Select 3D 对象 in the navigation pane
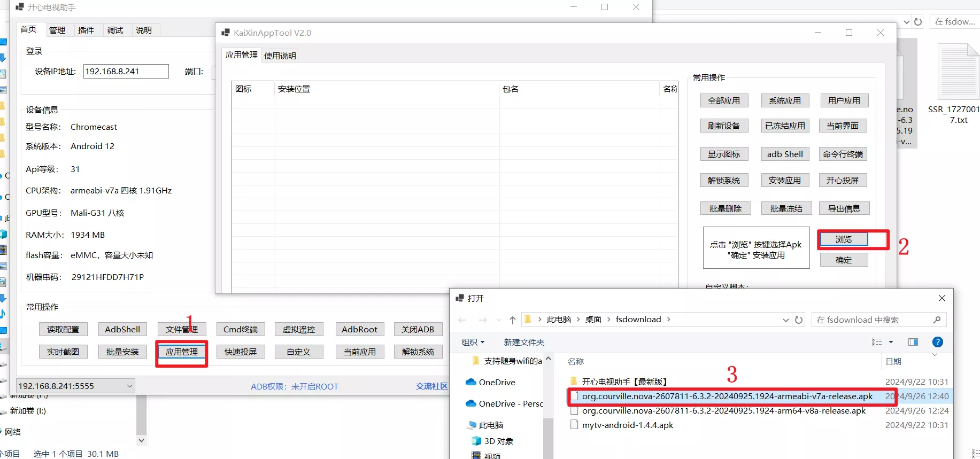Viewport: 980px width, 459px height. tap(493, 441)
